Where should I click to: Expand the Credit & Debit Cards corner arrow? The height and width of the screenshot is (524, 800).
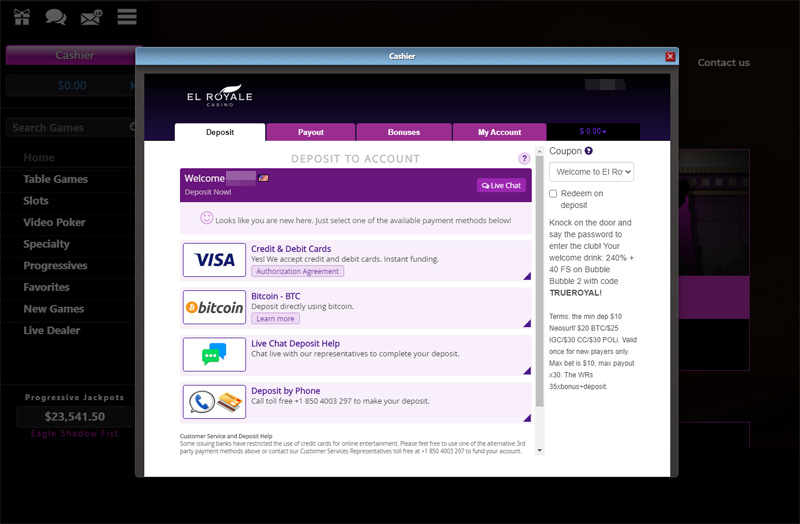coord(527,276)
